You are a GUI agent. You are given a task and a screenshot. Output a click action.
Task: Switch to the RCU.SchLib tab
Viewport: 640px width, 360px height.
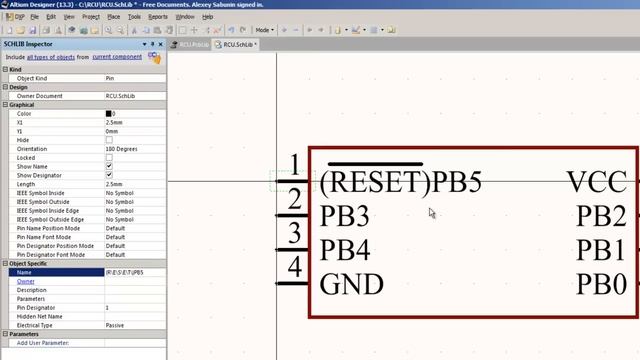click(236, 44)
